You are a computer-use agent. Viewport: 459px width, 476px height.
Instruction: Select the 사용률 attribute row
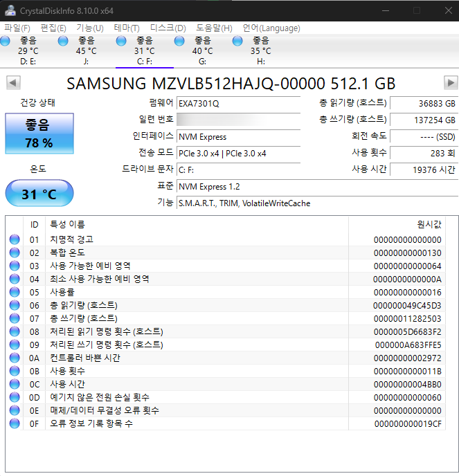(x=226, y=292)
